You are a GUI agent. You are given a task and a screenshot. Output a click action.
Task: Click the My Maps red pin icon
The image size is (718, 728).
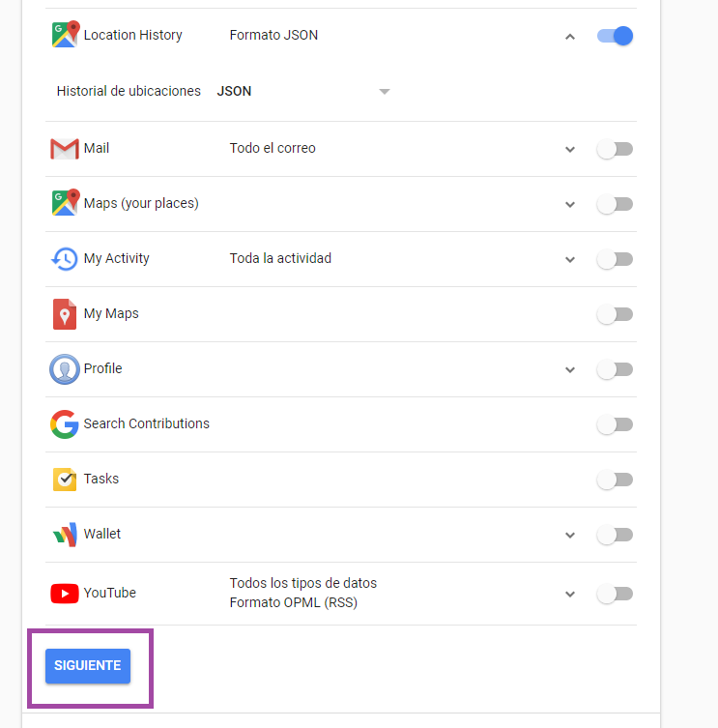coord(65,314)
